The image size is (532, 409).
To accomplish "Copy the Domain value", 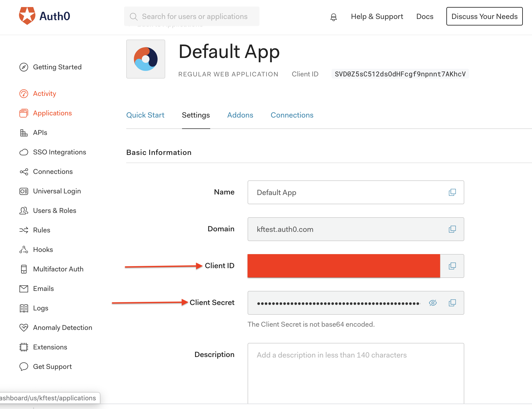I will tap(452, 229).
